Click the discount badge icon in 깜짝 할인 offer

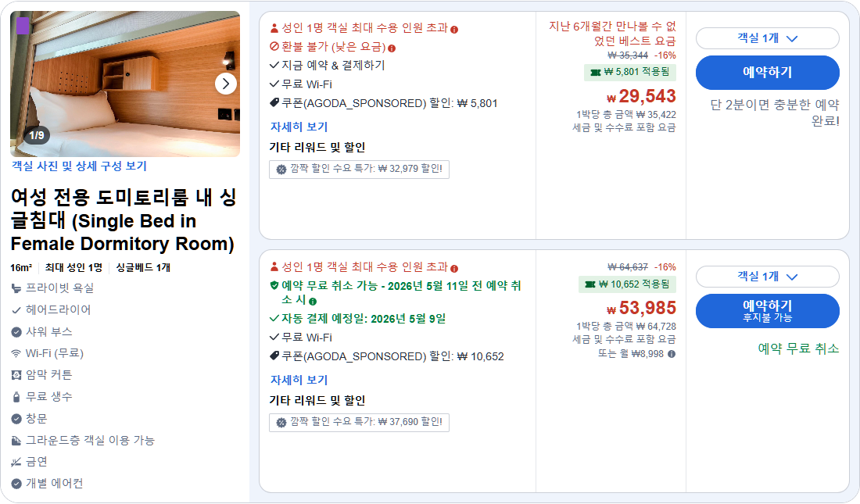point(279,170)
